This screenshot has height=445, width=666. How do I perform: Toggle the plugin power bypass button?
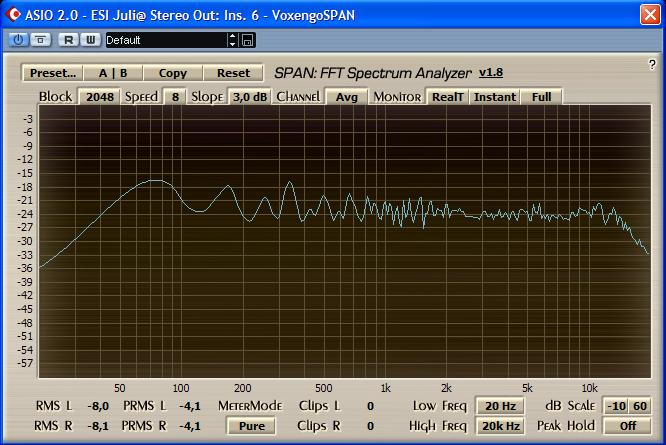point(18,40)
